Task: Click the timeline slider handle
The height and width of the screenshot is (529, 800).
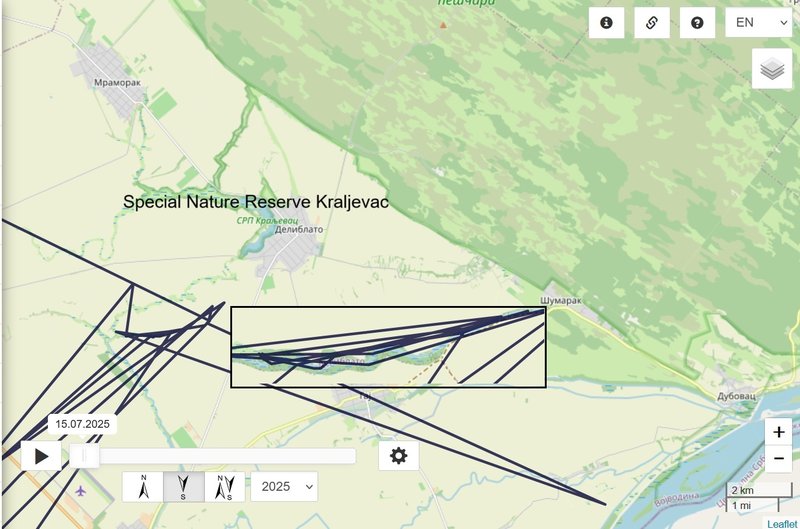Action: (84, 456)
